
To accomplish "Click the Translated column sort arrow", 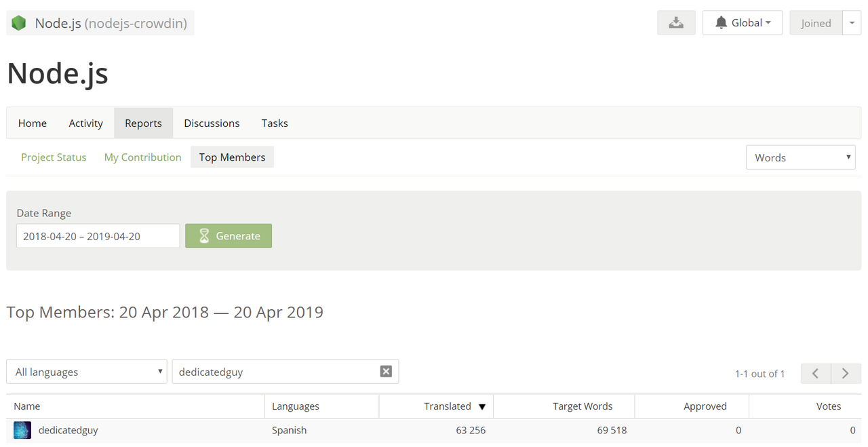I will (x=482, y=407).
